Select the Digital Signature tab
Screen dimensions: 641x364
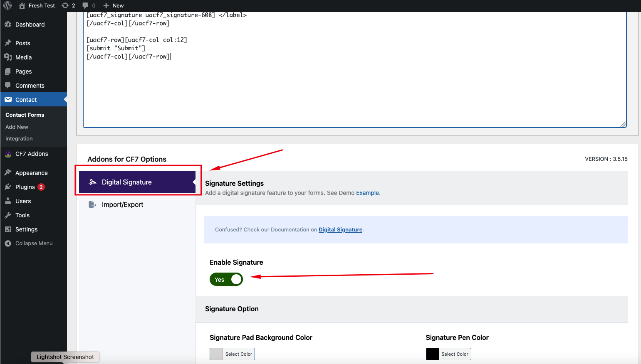137,182
